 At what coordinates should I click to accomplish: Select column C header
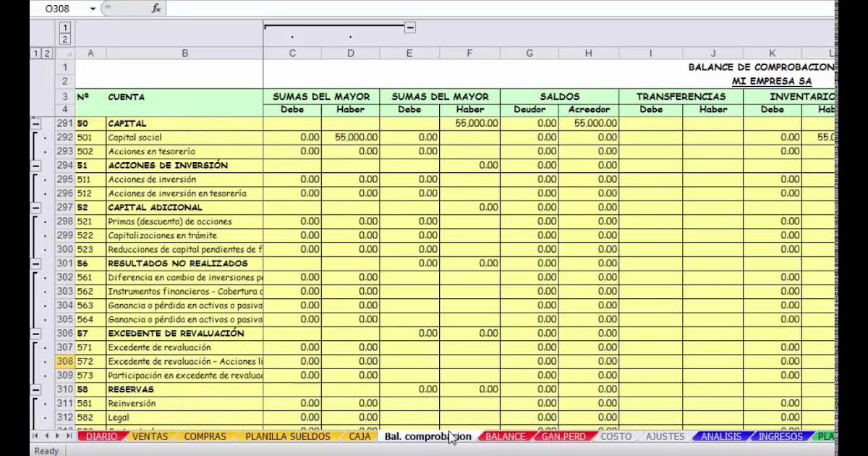(292, 53)
